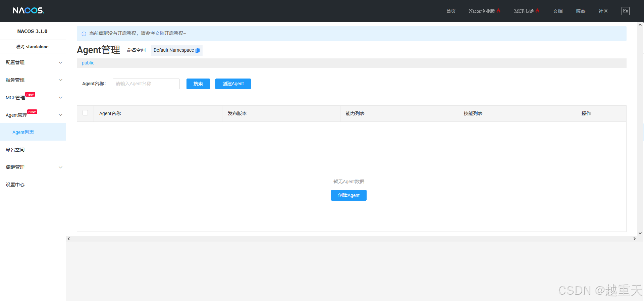The width and height of the screenshot is (644, 301).
Task: Open 命名空间 in the sidebar
Action: [x=33, y=150]
